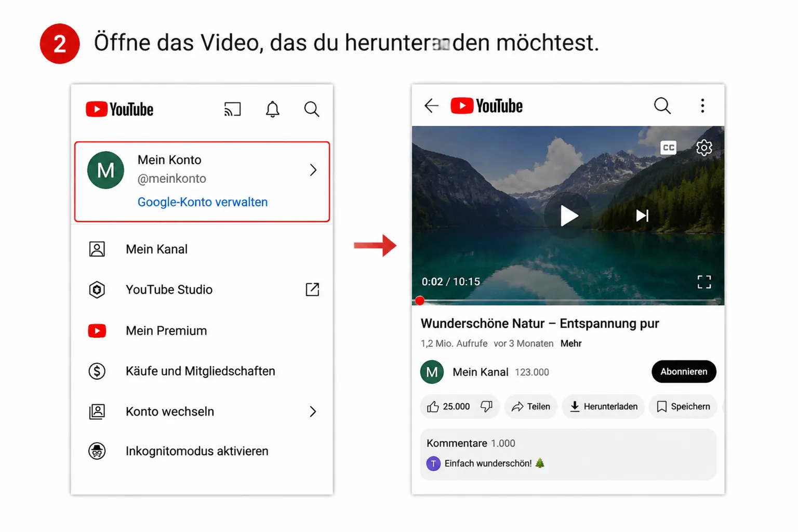Like the video with thumbs up 25.000
The image size is (798, 532).
(x=448, y=407)
